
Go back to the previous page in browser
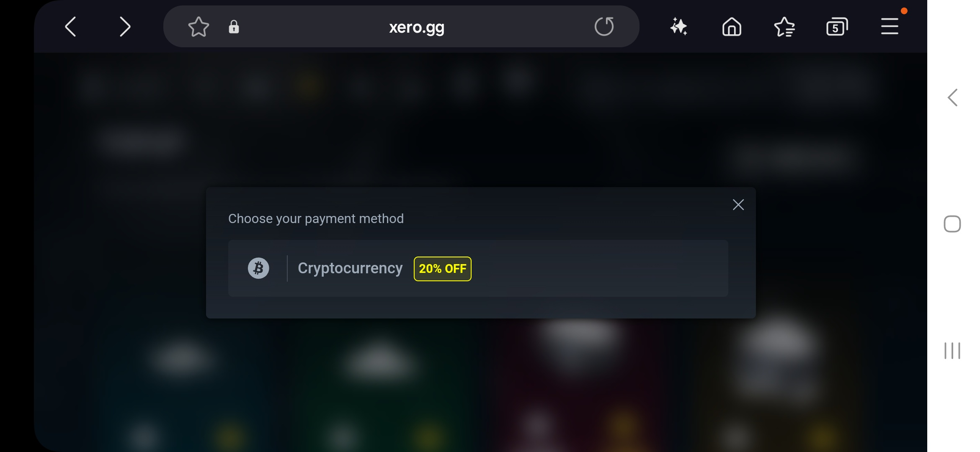70,27
